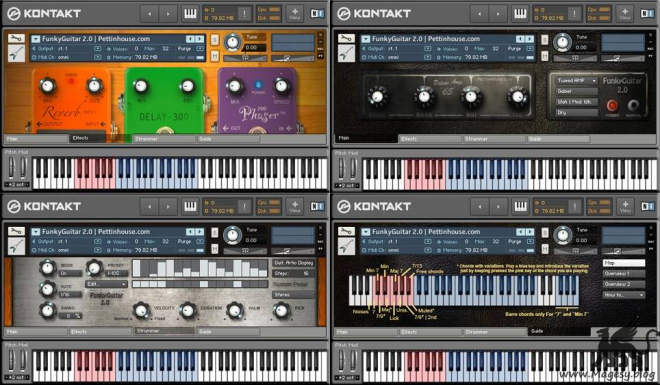Click next-snapshot arrow beside instrument name in Strummer window
This screenshot has height=385, width=660.
(200, 232)
